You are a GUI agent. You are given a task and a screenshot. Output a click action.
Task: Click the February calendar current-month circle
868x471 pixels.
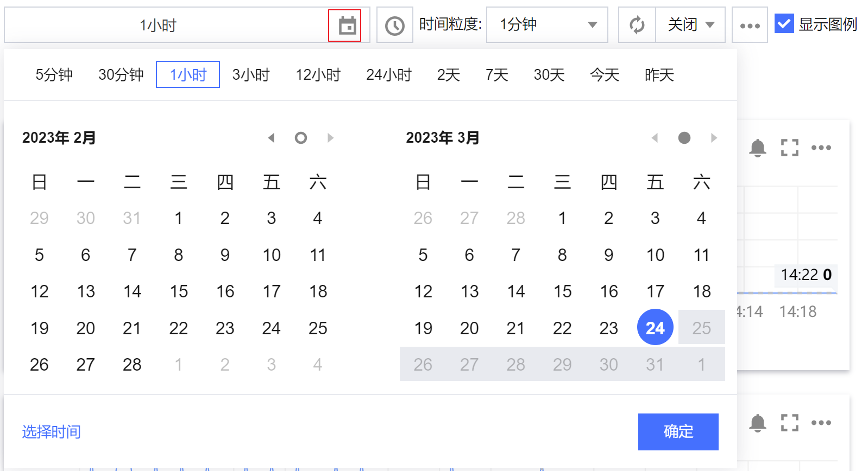[x=301, y=138]
